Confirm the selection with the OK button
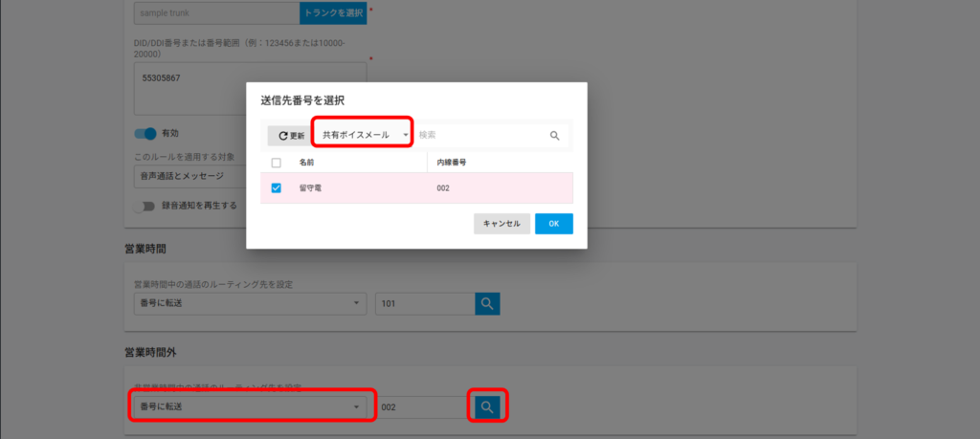 coord(553,223)
